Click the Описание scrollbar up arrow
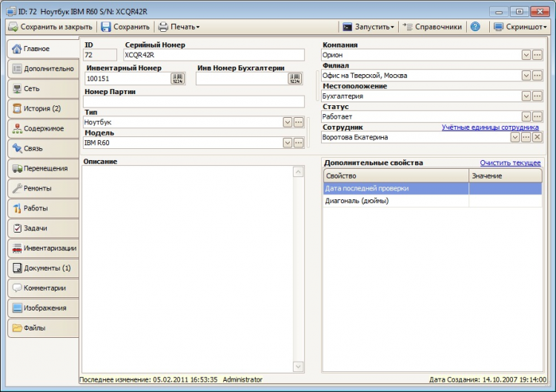Image resolution: width=556 pixels, height=392 pixels. (x=299, y=172)
